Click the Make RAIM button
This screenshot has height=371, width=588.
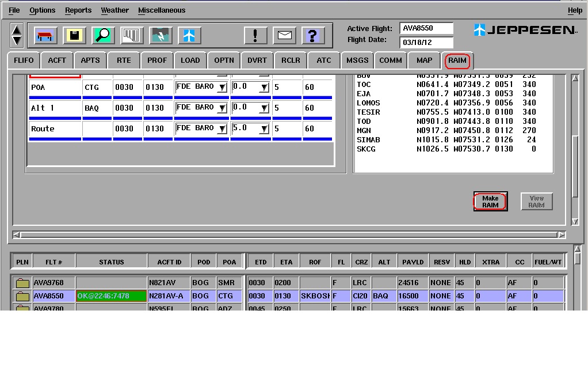point(490,201)
